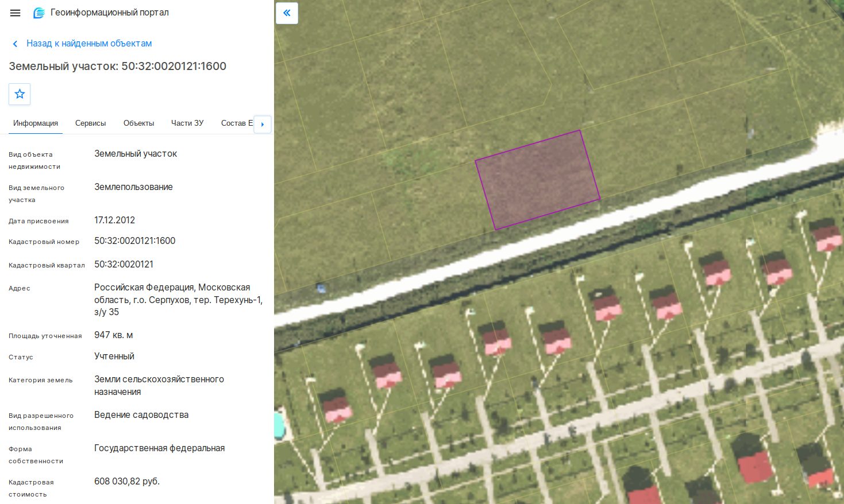Go back via Назад к найденным объектам
The height and width of the screenshot is (504, 844).
click(89, 44)
